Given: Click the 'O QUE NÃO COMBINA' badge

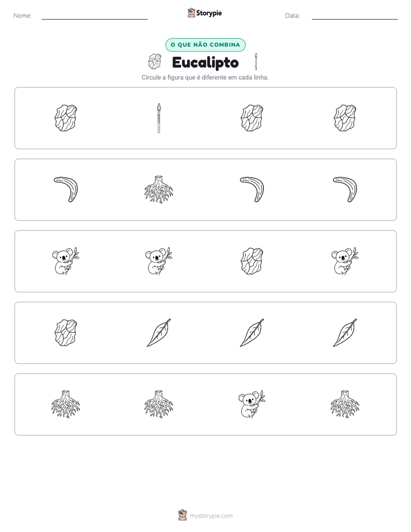Looking at the screenshot, I should tap(205, 45).
